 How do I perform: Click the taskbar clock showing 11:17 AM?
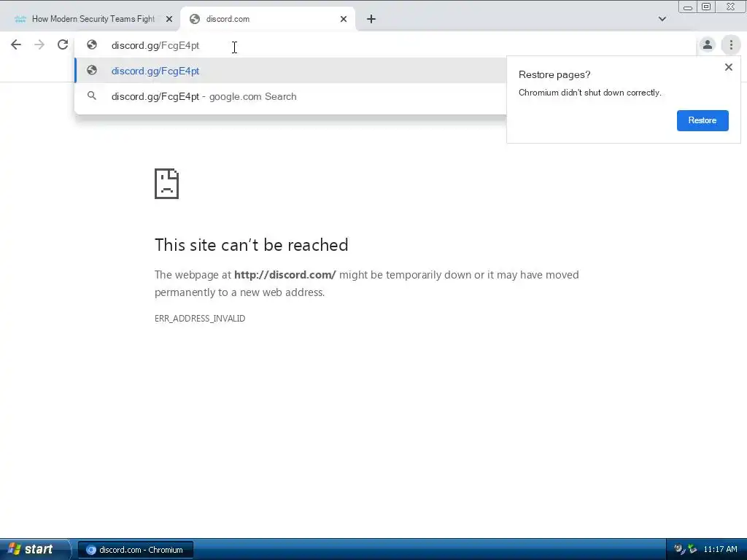720,550
